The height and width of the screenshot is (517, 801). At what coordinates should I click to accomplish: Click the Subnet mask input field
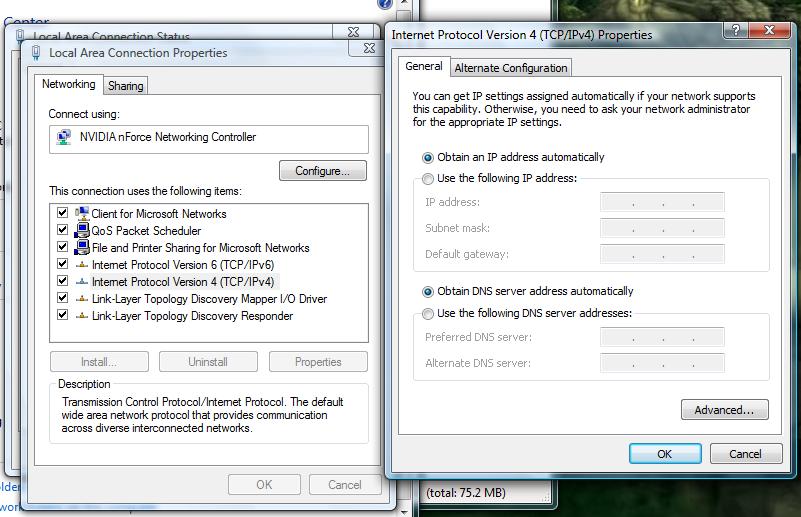pyautogui.click(x=662, y=228)
